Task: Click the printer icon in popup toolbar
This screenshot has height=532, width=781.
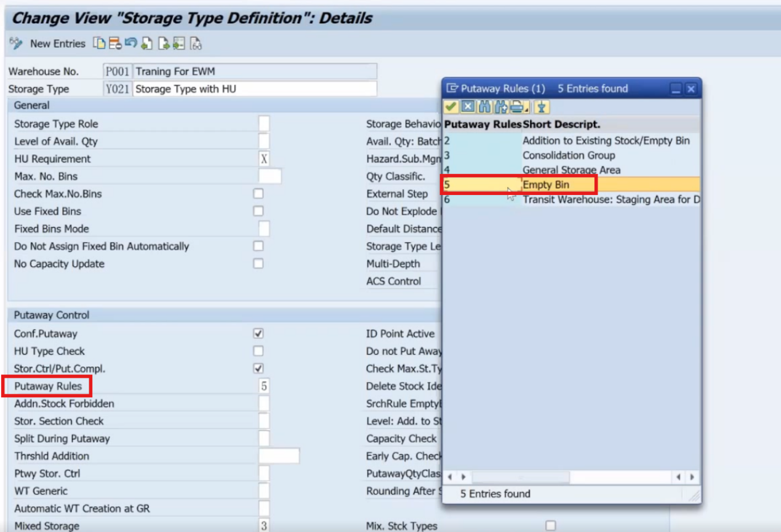Action: pos(516,107)
